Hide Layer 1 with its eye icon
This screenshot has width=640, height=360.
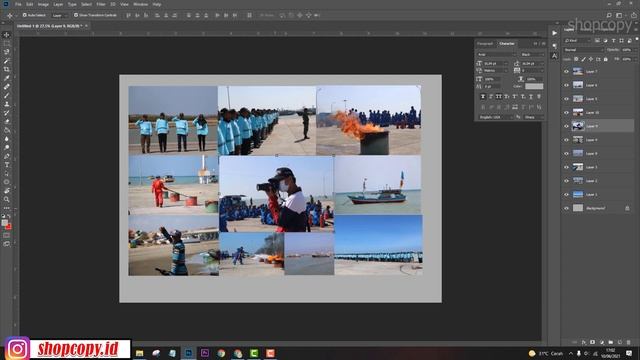click(x=567, y=194)
